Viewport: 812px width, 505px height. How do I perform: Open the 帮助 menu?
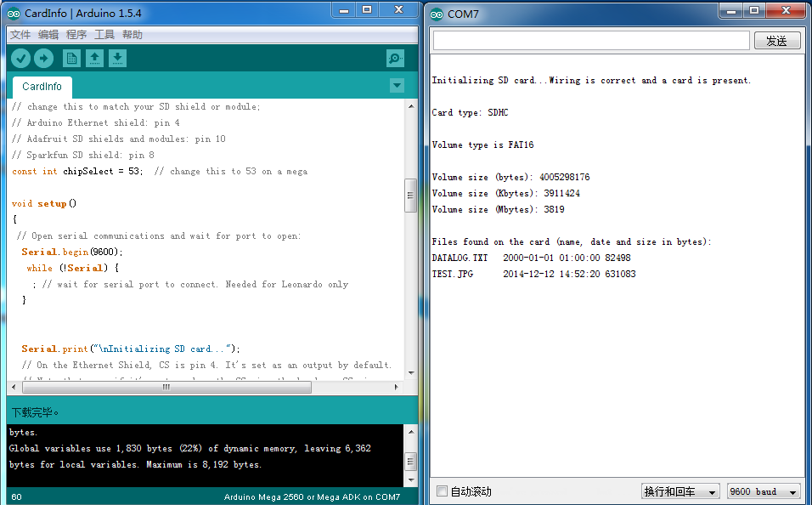(x=132, y=35)
